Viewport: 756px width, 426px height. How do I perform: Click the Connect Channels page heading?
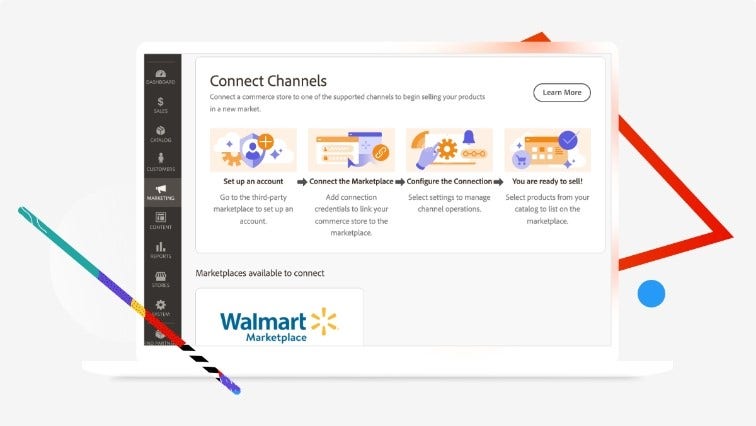[268, 81]
